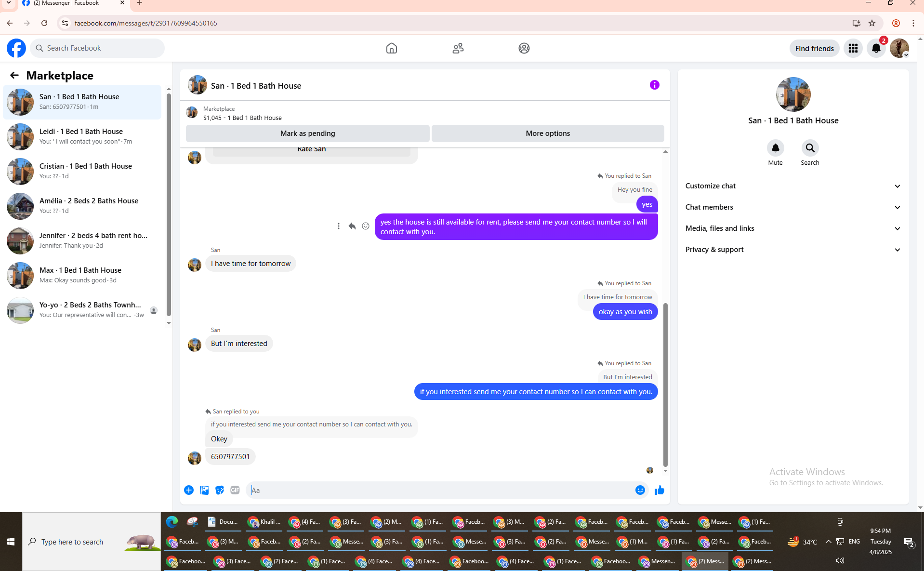Image resolution: width=924 pixels, height=571 pixels.
Task: Search in conversation magnifier icon
Action: pos(810,148)
